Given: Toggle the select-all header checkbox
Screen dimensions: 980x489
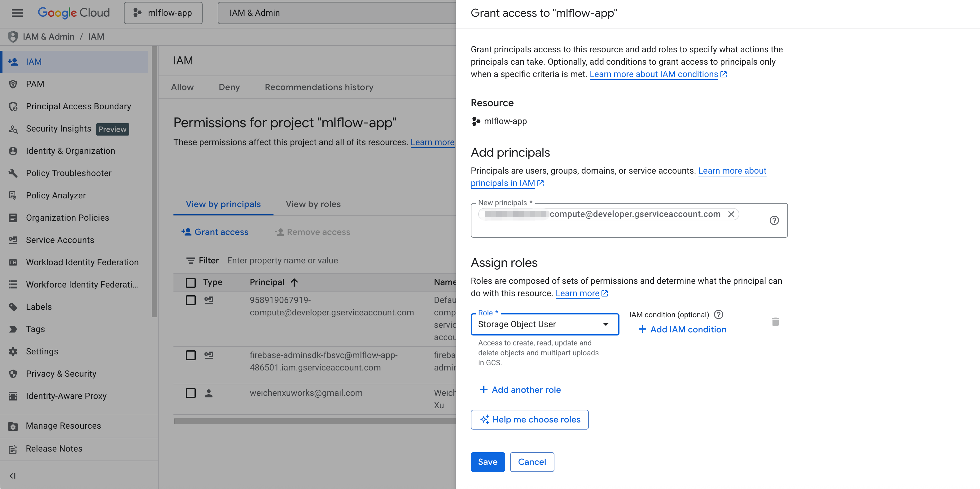Looking at the screenshot, I should coord(190,283).
